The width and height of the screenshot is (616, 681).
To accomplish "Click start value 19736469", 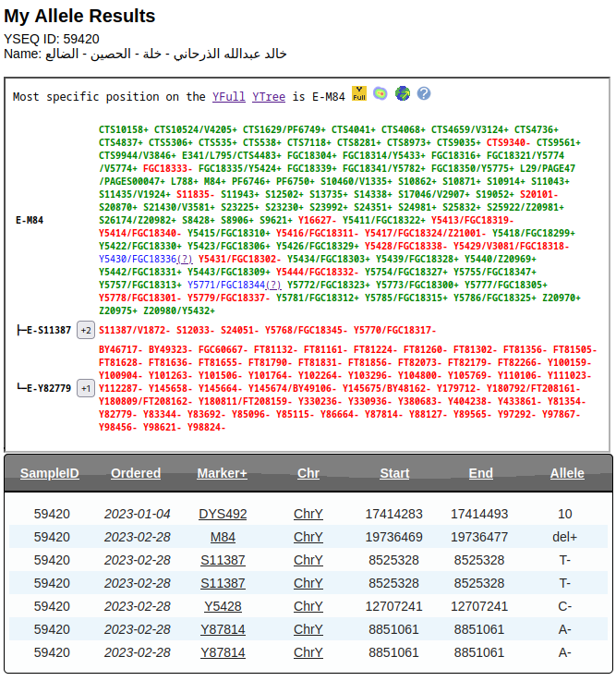I will click(x=393, y=537).
